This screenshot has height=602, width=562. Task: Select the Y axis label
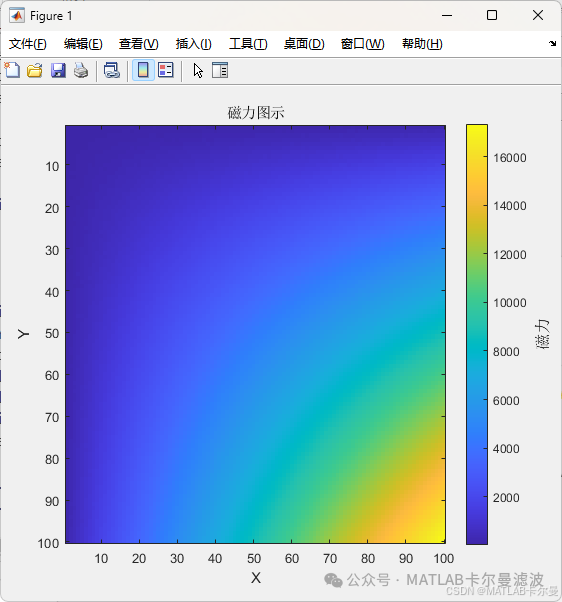[23, 334]
